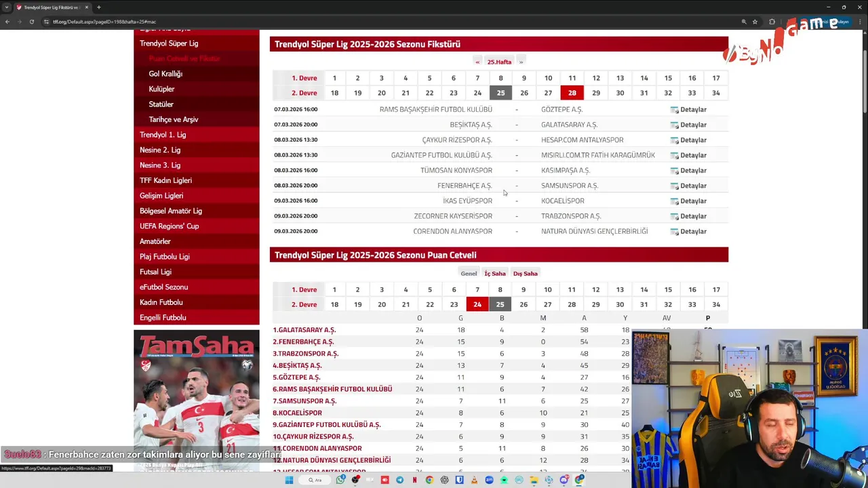This screenshot has width=868, height=488.
Task: Open Gol Krallığı in sidebar
Action: coord(165,74)
